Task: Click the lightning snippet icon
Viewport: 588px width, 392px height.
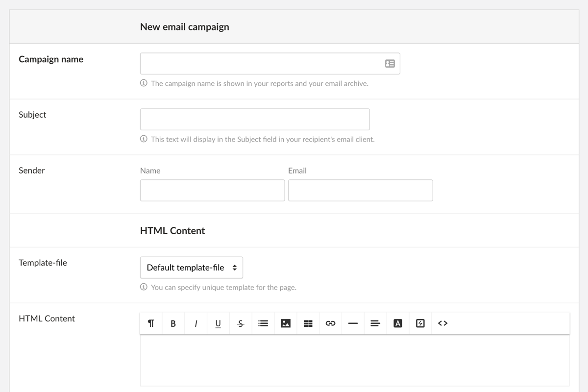Action: click(x=420, y=323)
